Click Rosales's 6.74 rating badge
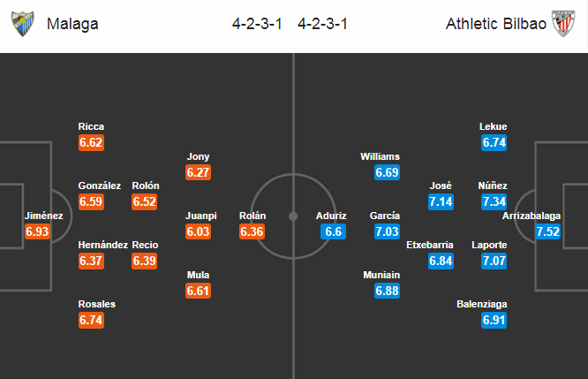The height and width of the screenshot is (379, 588). coord(91,320)
